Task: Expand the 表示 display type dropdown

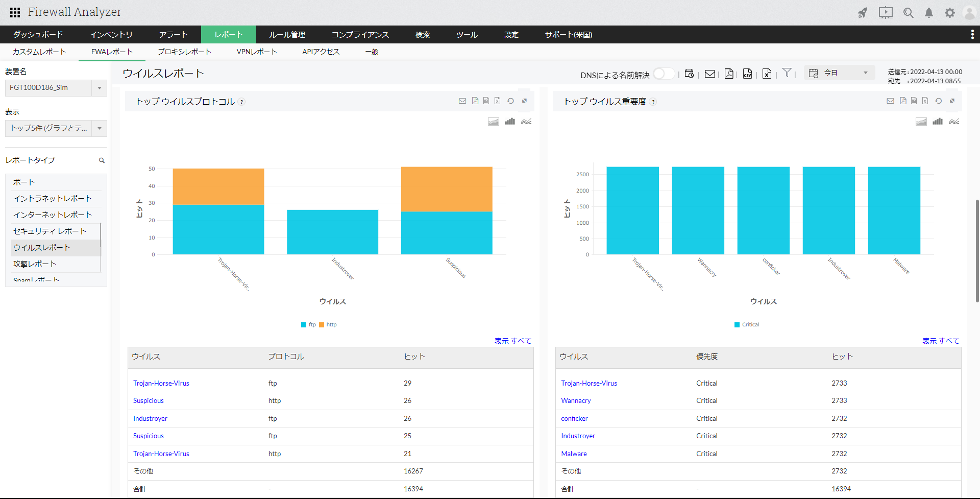Action: (99, 128)
